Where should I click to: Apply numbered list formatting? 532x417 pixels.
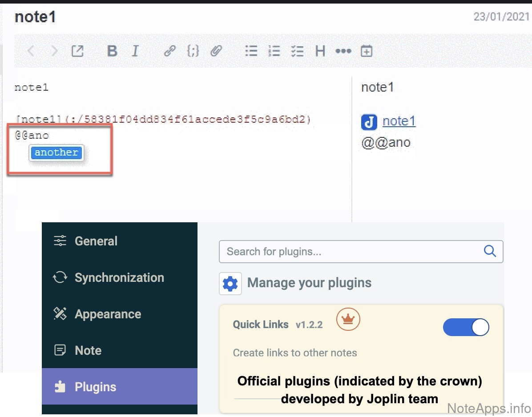coord(274,51)
